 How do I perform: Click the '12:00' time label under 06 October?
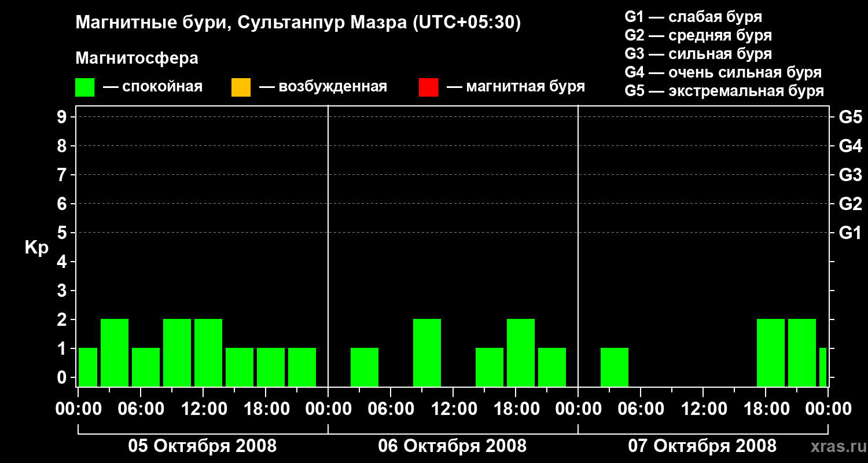tap(453, 409)
